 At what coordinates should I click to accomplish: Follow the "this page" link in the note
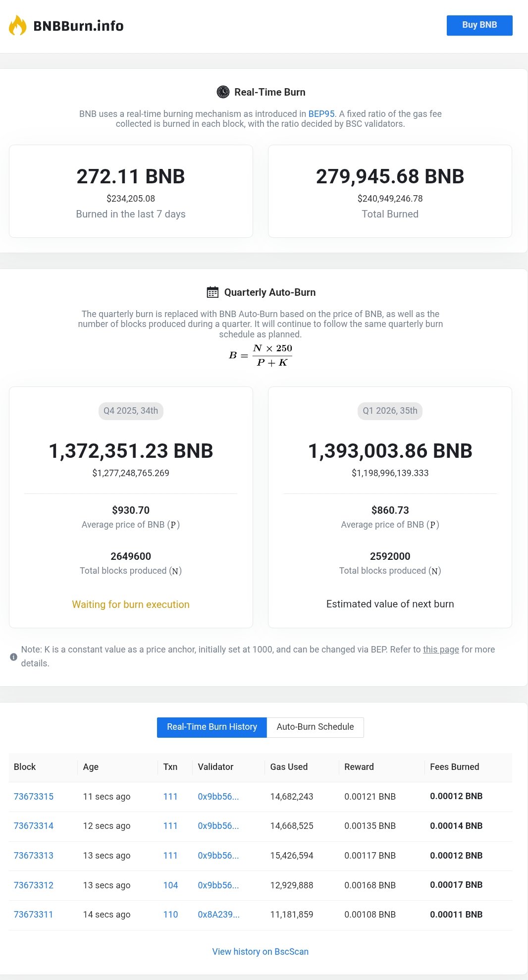(x=441, y=650)
